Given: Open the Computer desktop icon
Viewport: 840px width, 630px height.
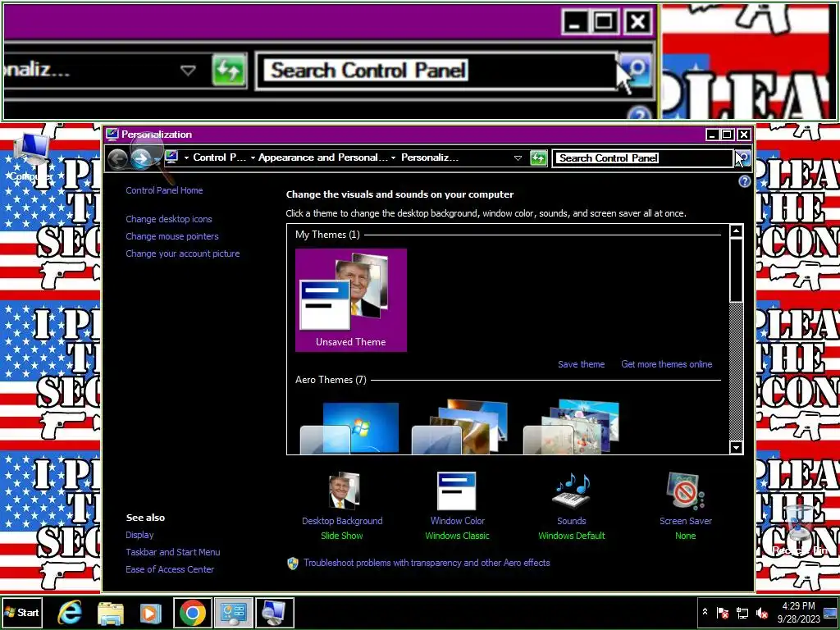Looking at the screenshot, I should (x=31, y=156).
